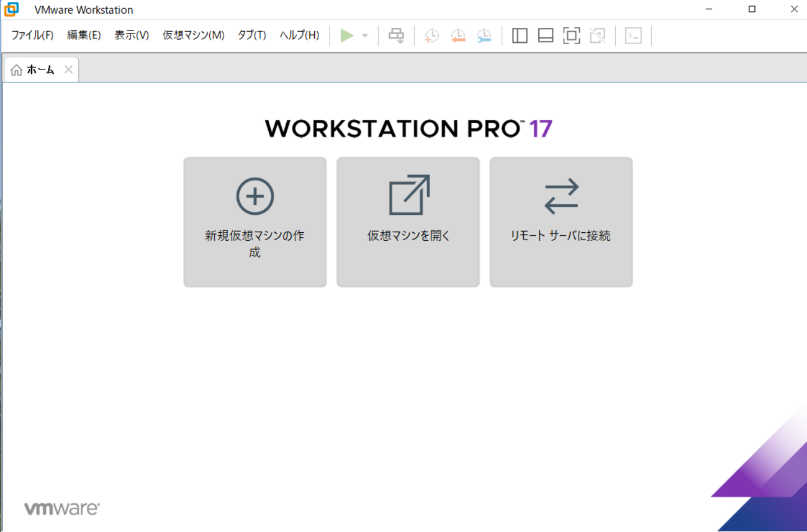Open the console view toolbar icon
Screen dimensions: 807x532
click(x=633, y=36)
